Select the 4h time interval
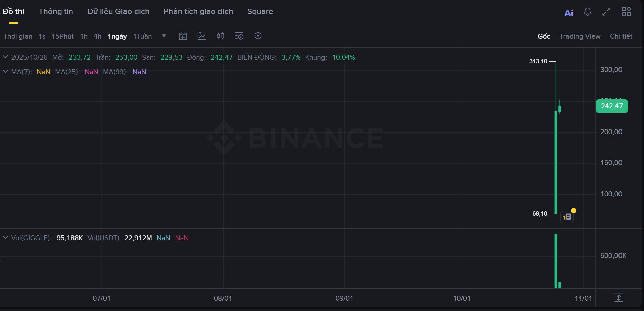 (x=97, y=36)
